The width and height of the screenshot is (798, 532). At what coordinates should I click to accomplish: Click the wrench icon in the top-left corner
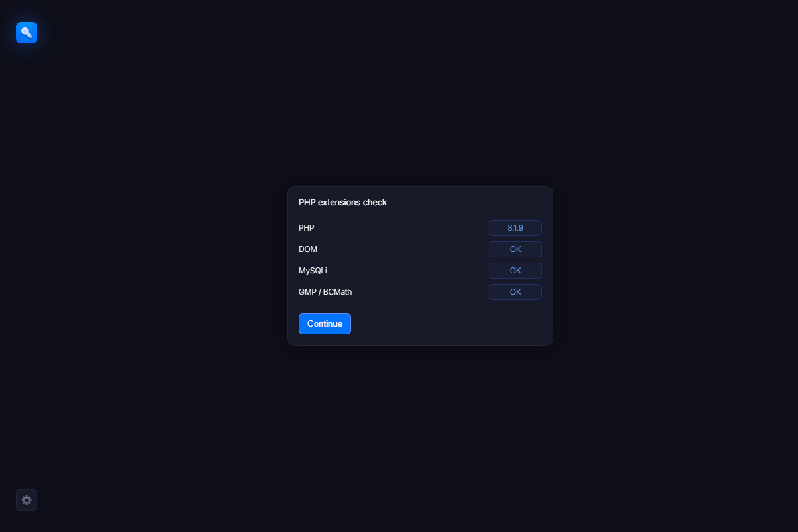click(27, 32)
